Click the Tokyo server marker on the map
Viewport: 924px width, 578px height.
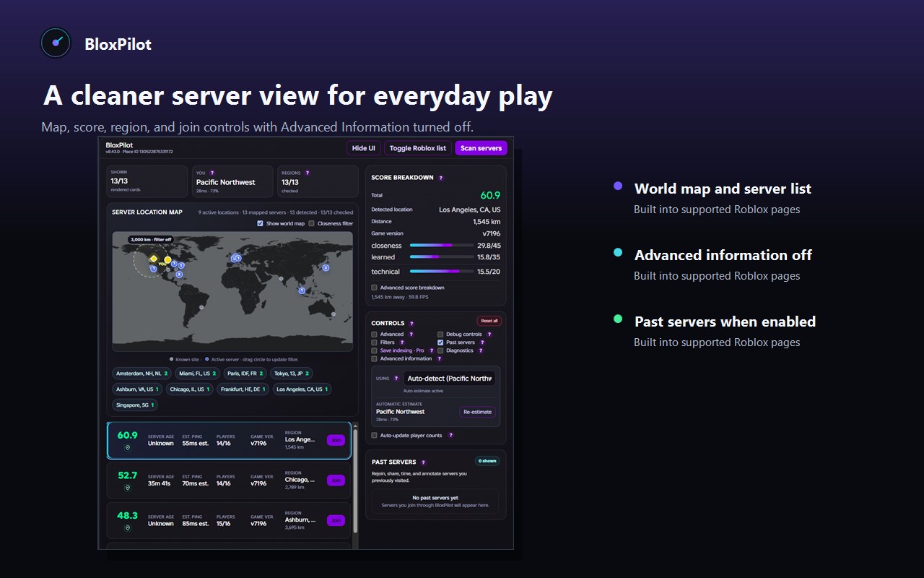coord(326,267)
